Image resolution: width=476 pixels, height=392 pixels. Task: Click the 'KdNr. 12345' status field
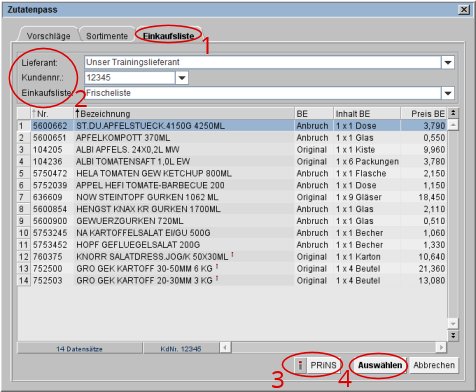tap(181, 349)
